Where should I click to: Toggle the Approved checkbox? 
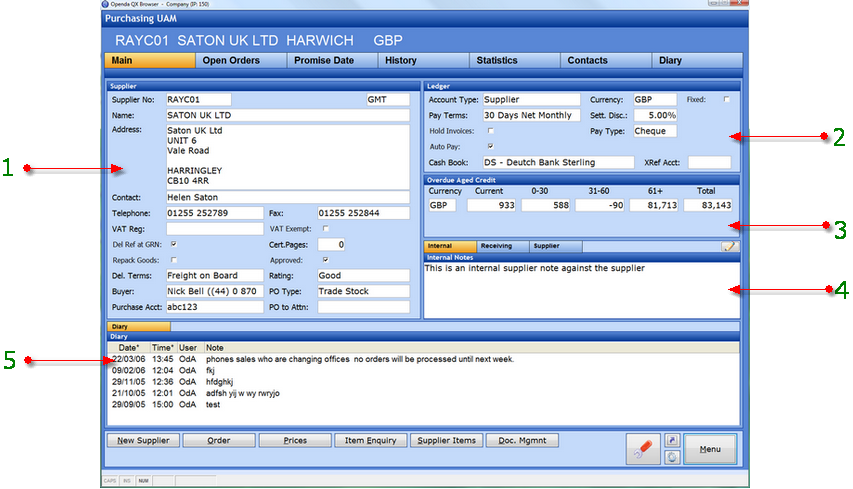[326, 260]
